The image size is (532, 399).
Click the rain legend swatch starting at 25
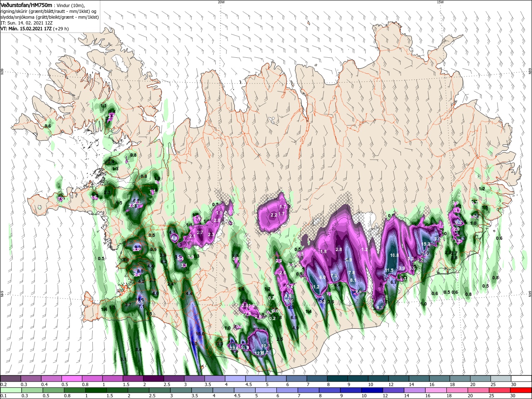[500, 390]
